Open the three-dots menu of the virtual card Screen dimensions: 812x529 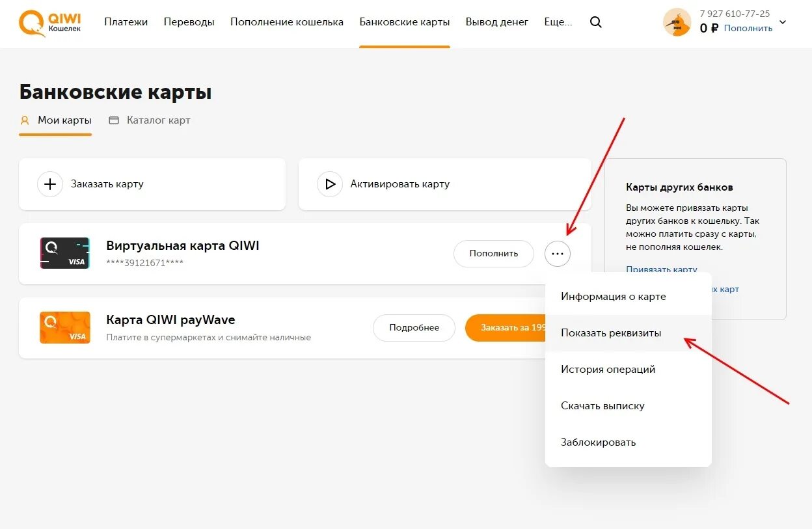tap(558, 254)
